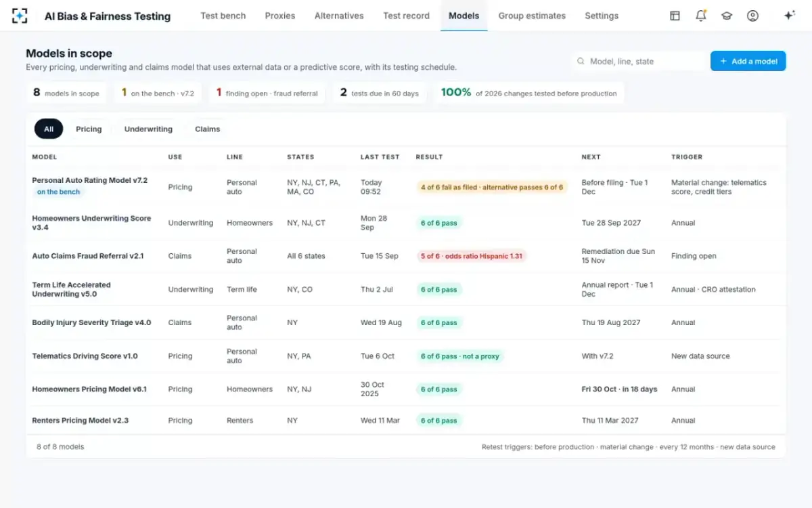
Task: Sort by the LAST TEST column header
Action: (380, 156)
